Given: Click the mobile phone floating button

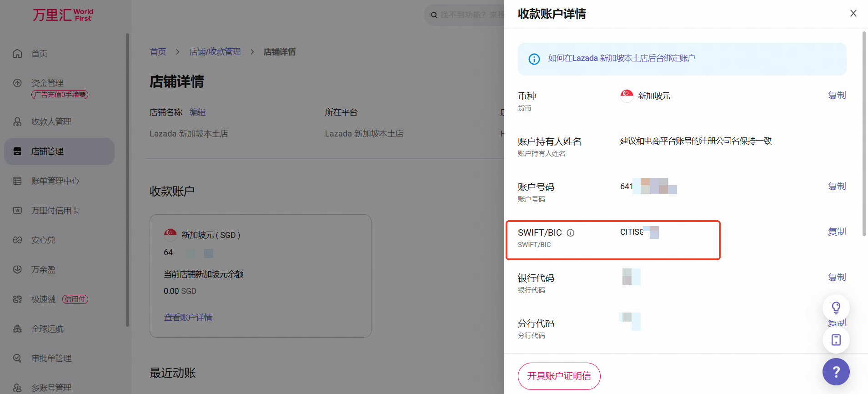Looking at the screenshot, I should click(836, 340).
